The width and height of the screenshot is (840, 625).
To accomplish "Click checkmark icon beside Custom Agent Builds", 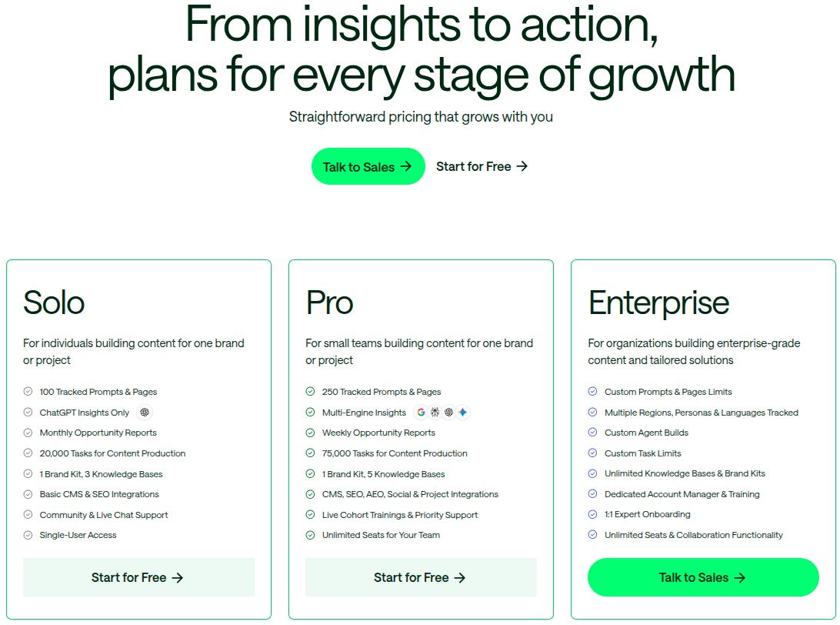I will [593, 433].
